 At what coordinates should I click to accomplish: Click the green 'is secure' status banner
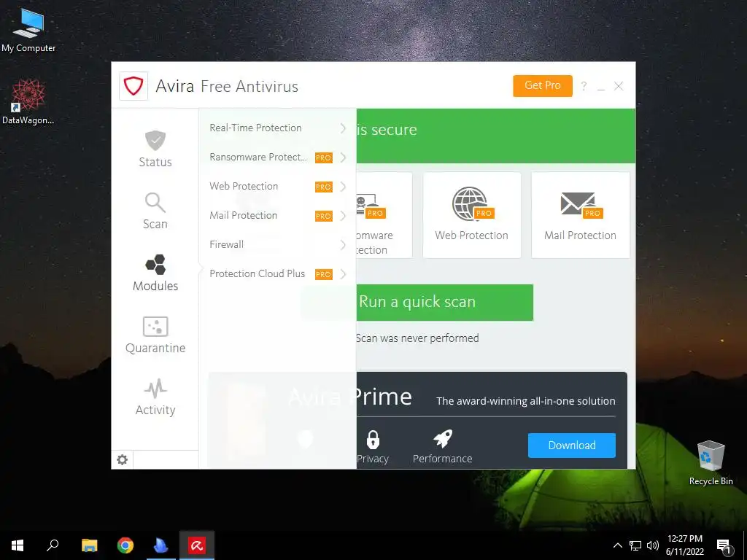tap(496, 136)
